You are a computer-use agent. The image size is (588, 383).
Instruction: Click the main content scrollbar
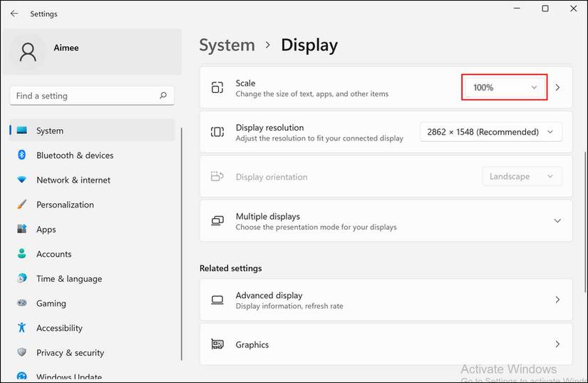(x=585, y=221)
